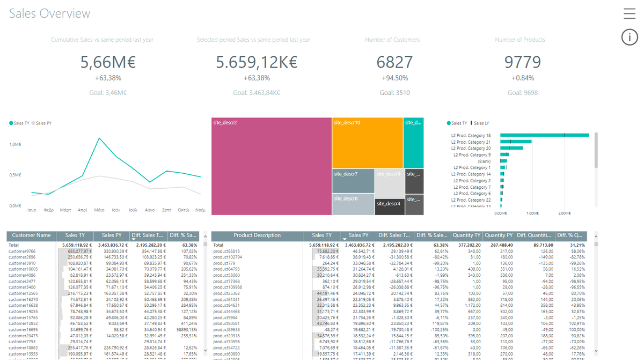Click the 1.172,00 Quantity TY cell
Image resolution: width=644 pixels, height=362 pixels.
click(x=473, y=305)
